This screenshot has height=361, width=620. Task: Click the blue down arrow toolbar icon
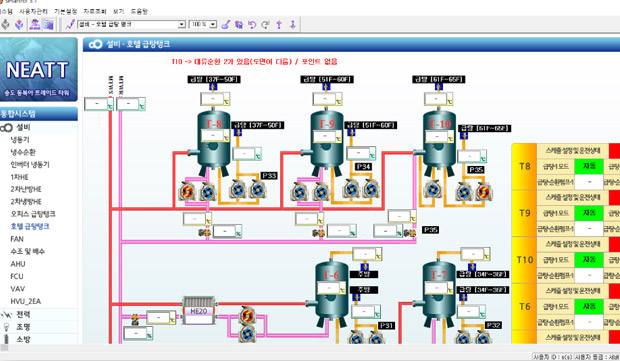point(293,25)
